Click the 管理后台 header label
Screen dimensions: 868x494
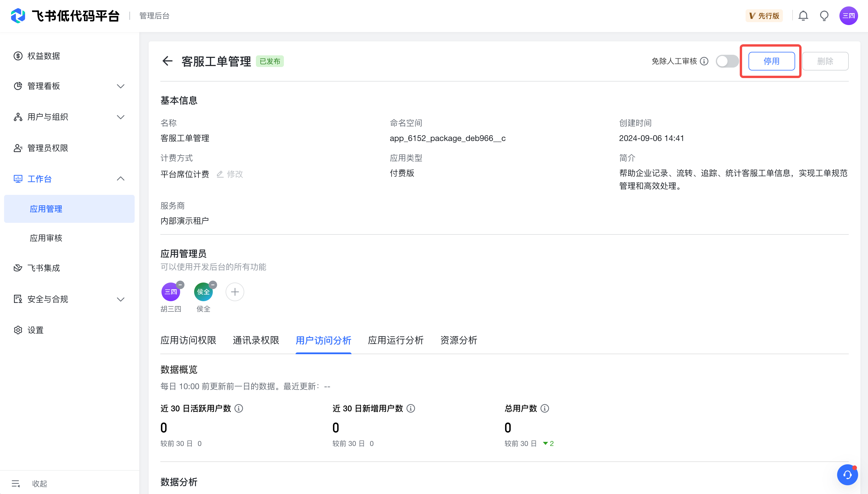coord(154,16)
